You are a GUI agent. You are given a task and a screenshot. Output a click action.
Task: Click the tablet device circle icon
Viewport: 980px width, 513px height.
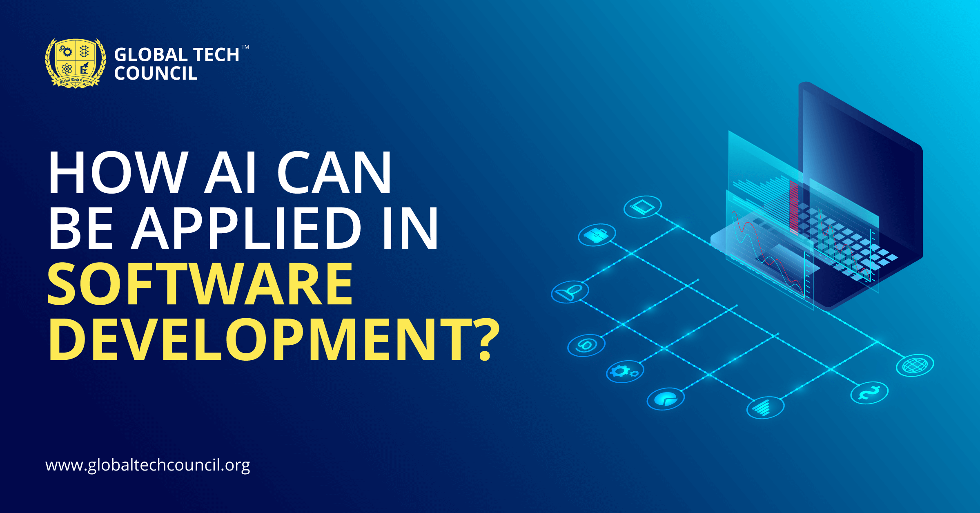(x=642, y=207)
